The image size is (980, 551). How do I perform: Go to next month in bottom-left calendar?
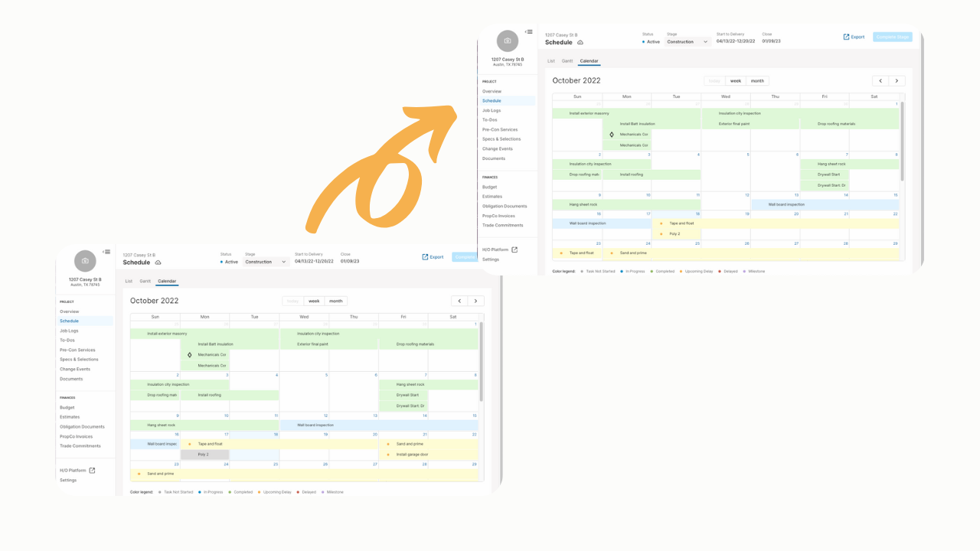[475, 301]
